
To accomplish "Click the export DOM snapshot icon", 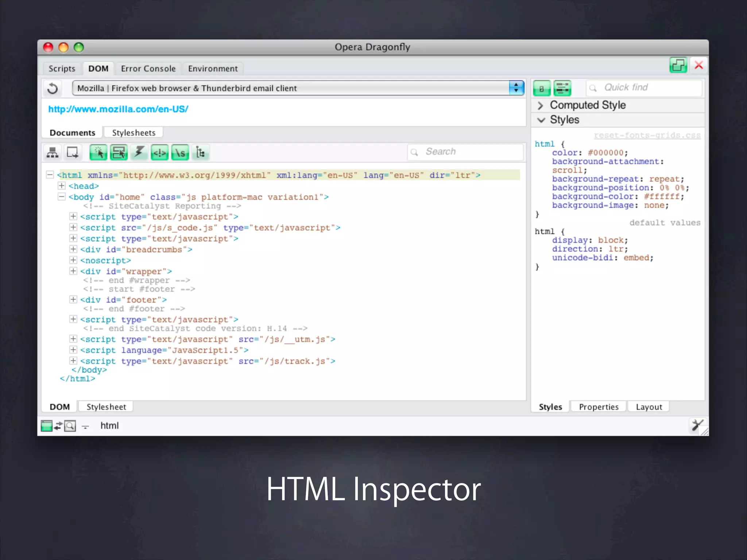I will pyautogui.click(x=73, y=152).
